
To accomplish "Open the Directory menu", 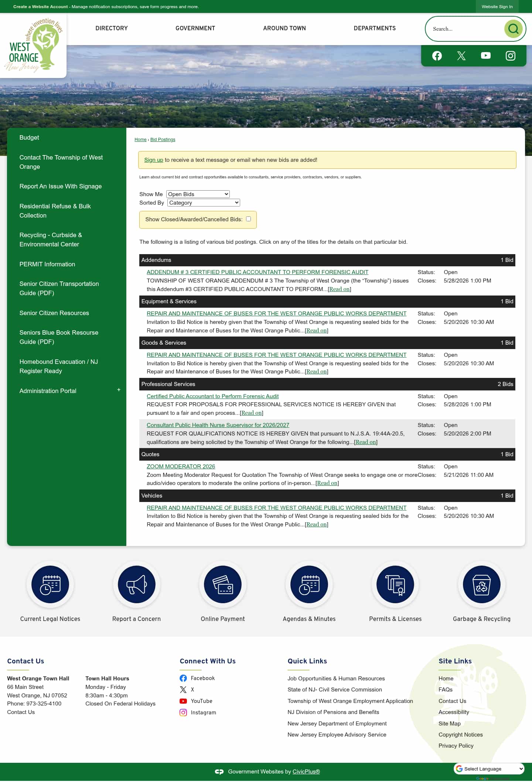I will [x=112, y=28].
